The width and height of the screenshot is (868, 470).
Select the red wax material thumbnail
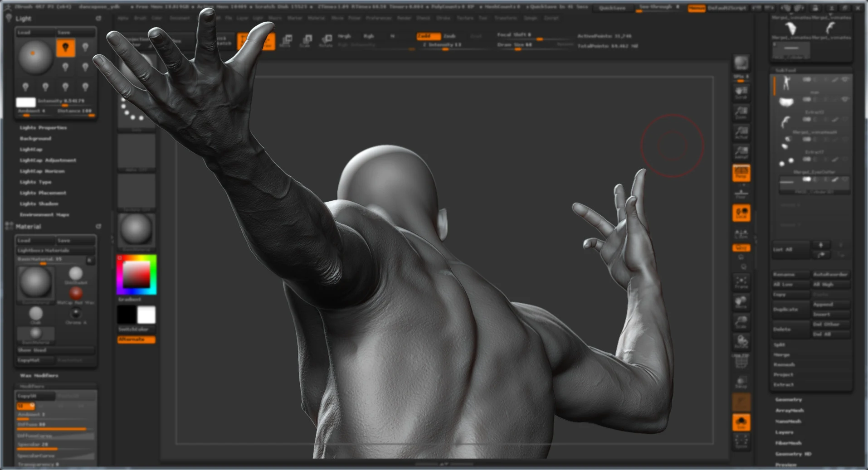(x=76, y=293)
